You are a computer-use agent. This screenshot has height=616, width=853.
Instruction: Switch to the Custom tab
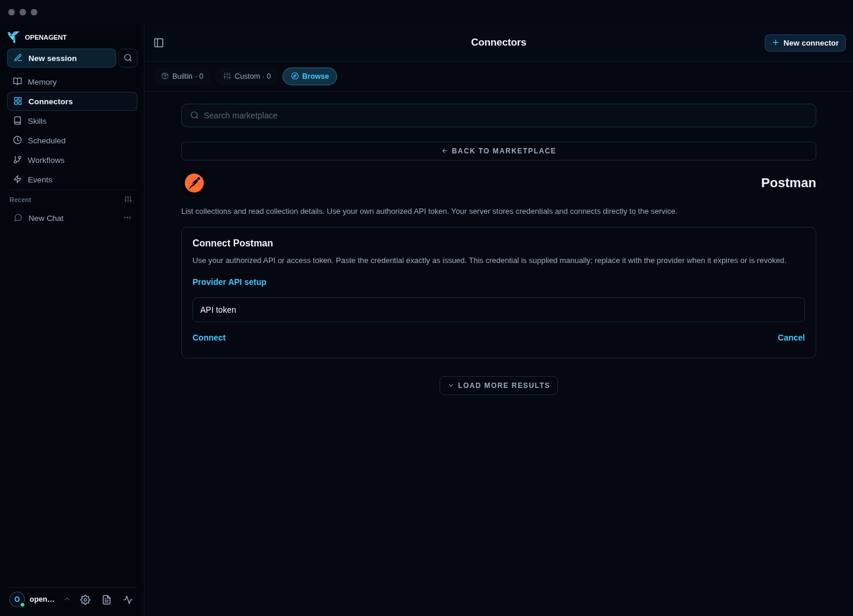(247, 76)
